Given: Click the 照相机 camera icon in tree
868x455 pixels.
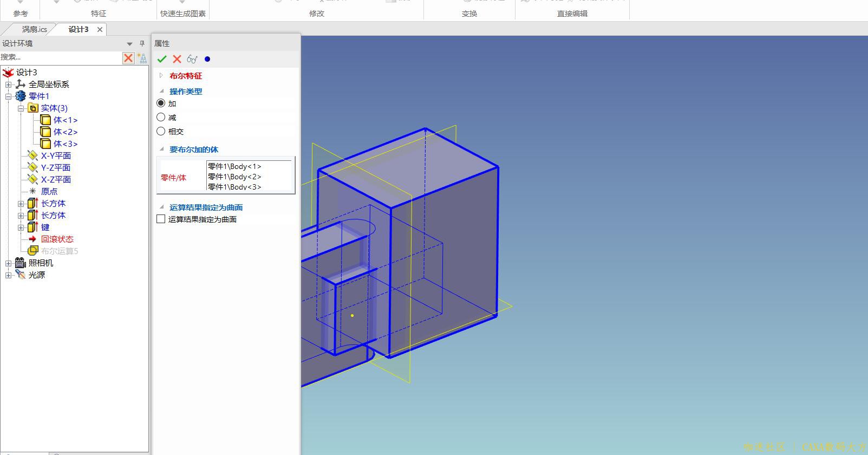Looking at the screenshot, I should tap(21, 263).
